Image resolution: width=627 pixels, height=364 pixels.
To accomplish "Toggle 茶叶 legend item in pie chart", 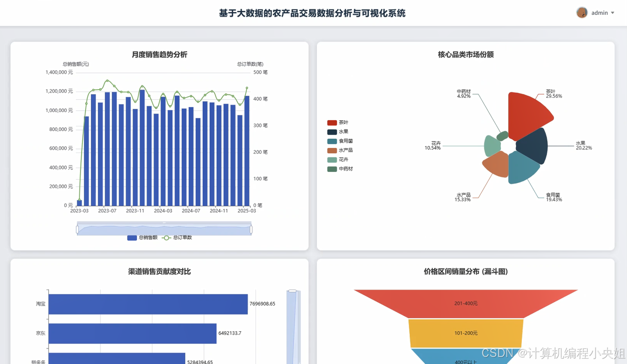I will tap(338, 123).
